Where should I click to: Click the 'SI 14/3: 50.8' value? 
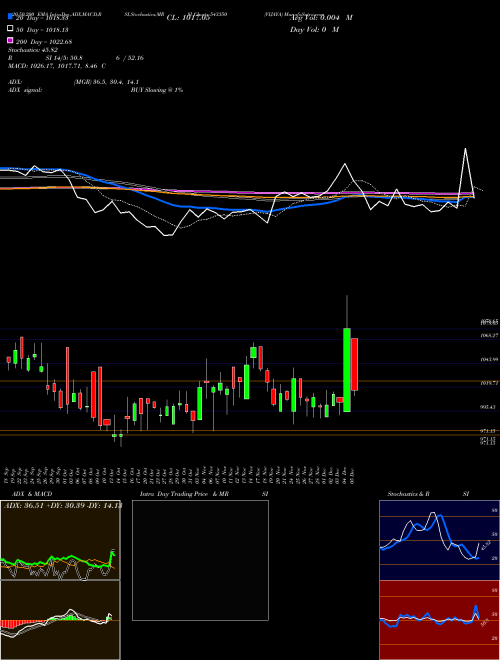[64, 58]
